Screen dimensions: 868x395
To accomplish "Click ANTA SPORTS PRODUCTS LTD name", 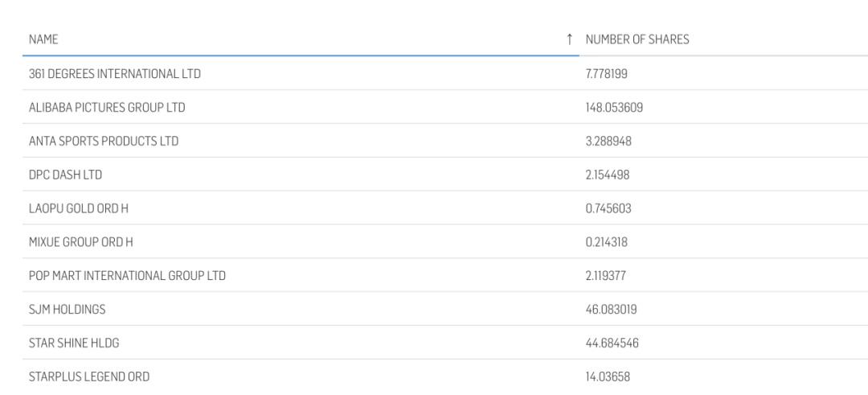I will click(103, 142).
